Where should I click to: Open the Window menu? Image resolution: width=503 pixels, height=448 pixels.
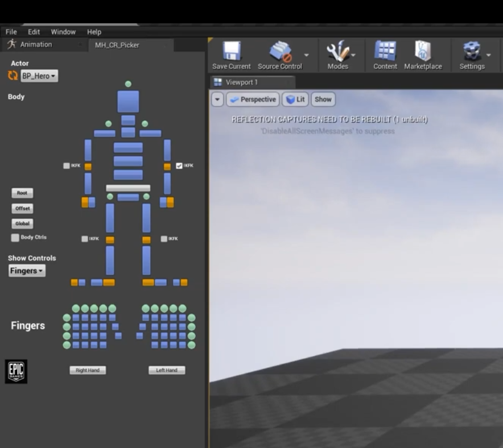click(63, 32)
